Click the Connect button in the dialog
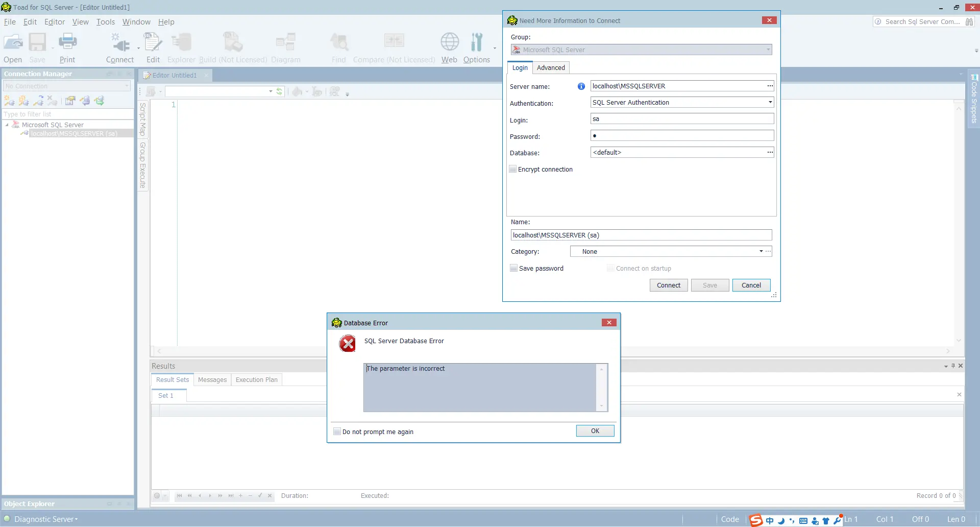980x527 pixels. 669,285
